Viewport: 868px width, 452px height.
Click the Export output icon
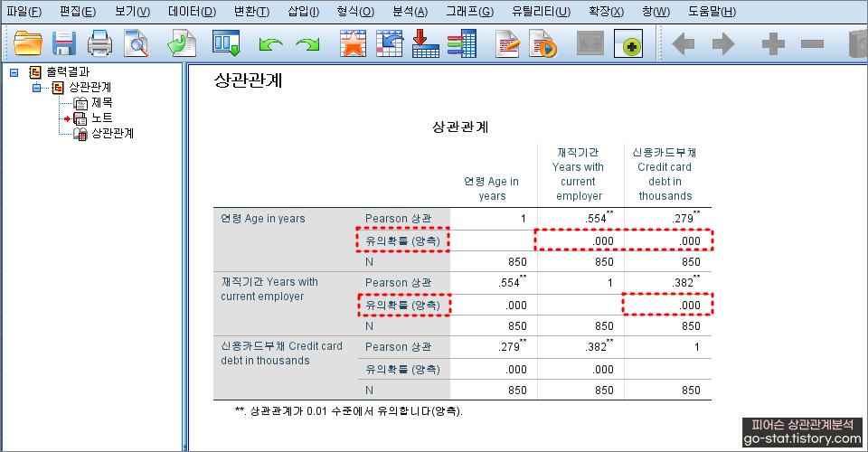182,43
